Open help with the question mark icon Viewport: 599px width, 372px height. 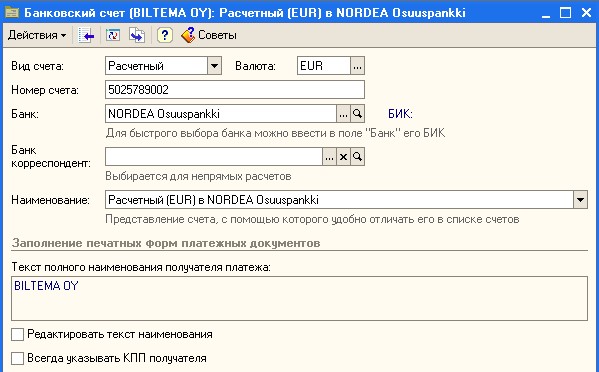pos(165,36)
